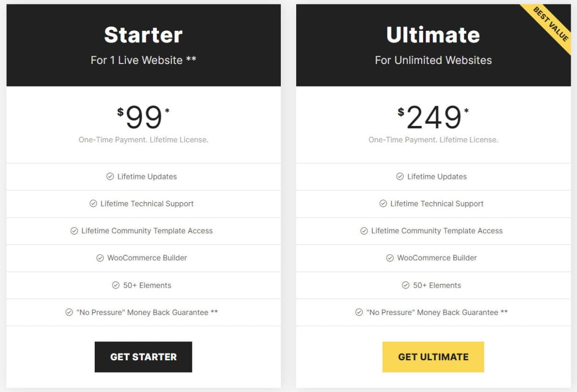Click the $99 Starter price
577x392 pixels.
coord(143,118)
